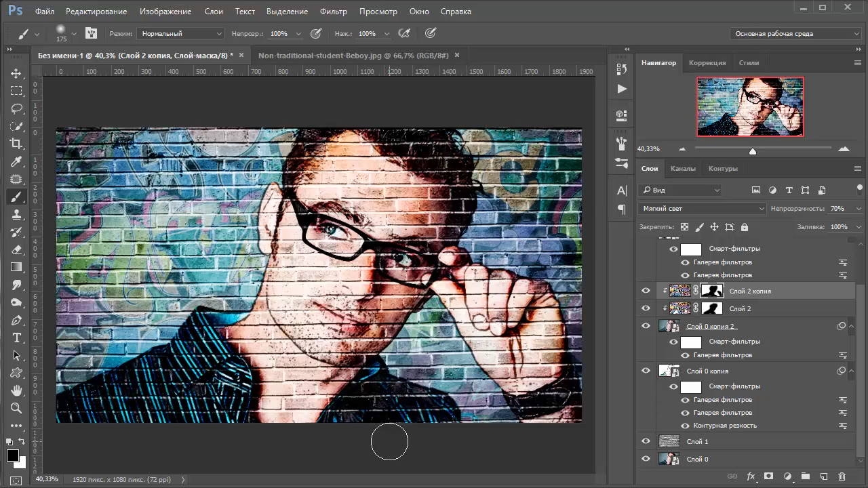868x488 pixels.
Task: Click the navigator zoom slider handle
Action: pos(753,151)
